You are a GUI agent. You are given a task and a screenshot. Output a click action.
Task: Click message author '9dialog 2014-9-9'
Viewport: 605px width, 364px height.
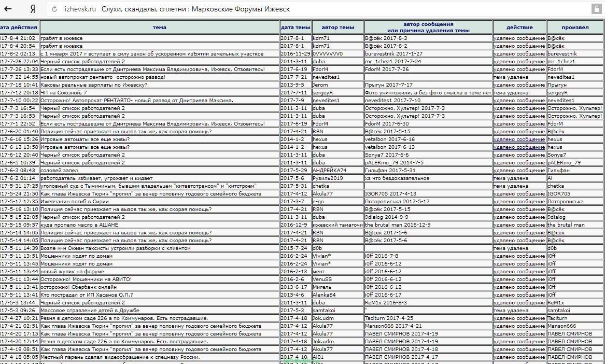click(x=388, y=217)
